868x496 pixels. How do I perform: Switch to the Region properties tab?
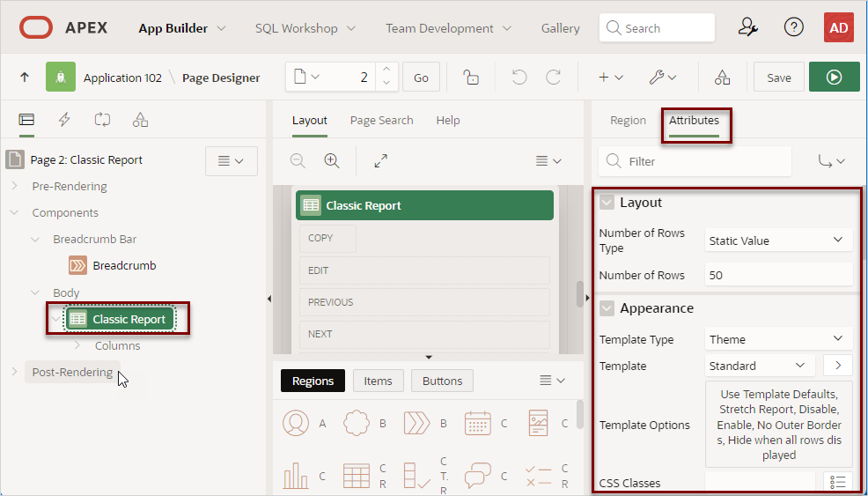[628, 121]
